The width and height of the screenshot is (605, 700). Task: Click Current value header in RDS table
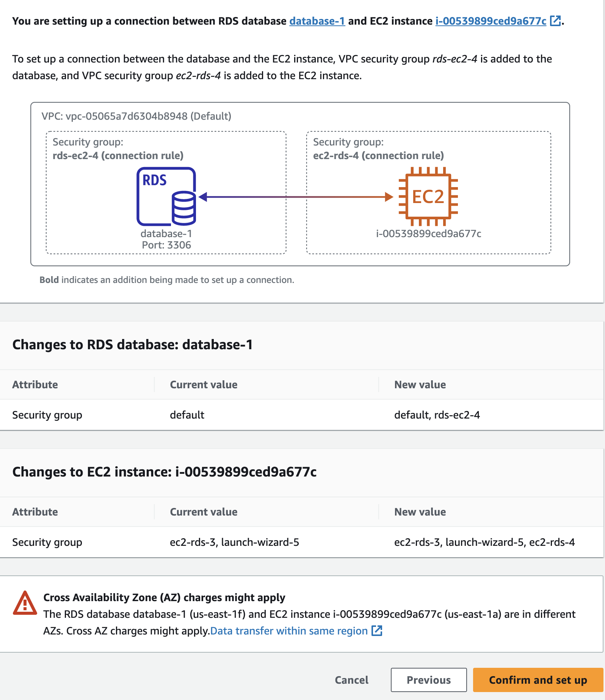(204, 384)
